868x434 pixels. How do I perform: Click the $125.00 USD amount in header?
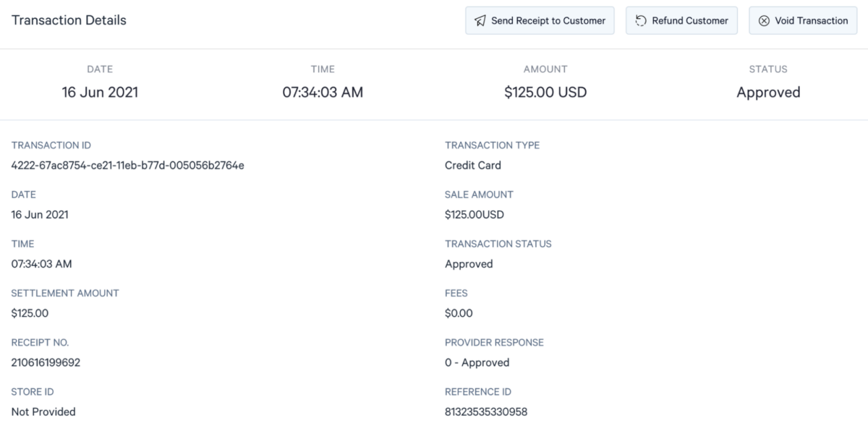pyautogui.click(x=546, y=92)
